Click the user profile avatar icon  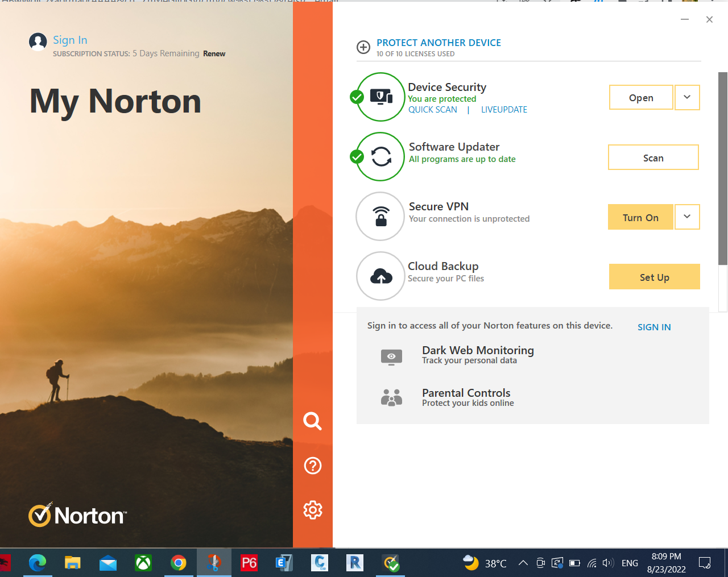point(38,41)
